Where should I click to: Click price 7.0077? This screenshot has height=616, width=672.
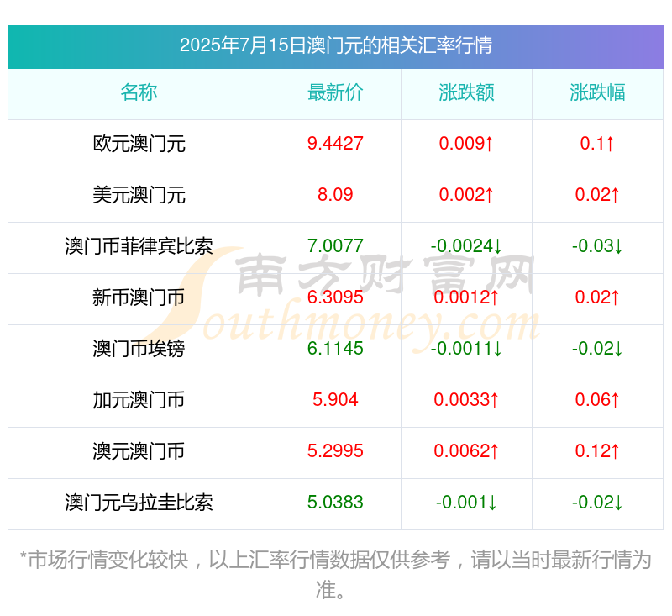click(335, 246)
